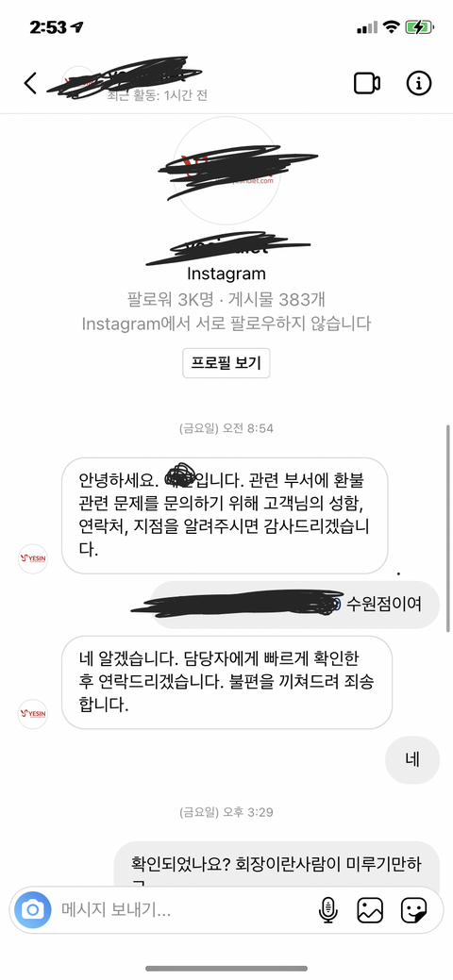Select the 안녕하세요 refund inquiry message bubble
Viewport: 453px width, 980px height.
(x=225, y=516)
